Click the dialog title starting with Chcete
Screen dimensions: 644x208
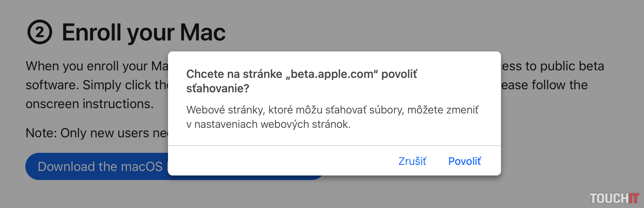pos(301,74)
